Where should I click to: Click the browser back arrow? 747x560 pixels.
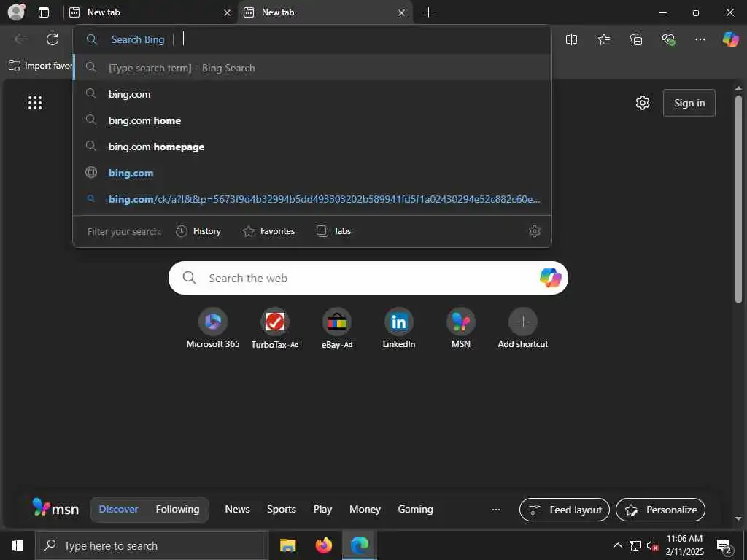pyautogui.click(x=20, y=39)
